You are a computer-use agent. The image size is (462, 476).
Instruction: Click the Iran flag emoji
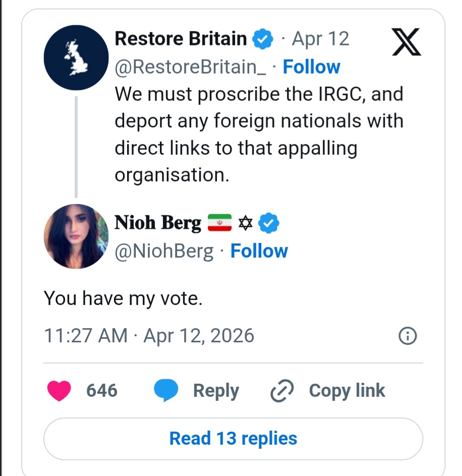pos(219,222)
